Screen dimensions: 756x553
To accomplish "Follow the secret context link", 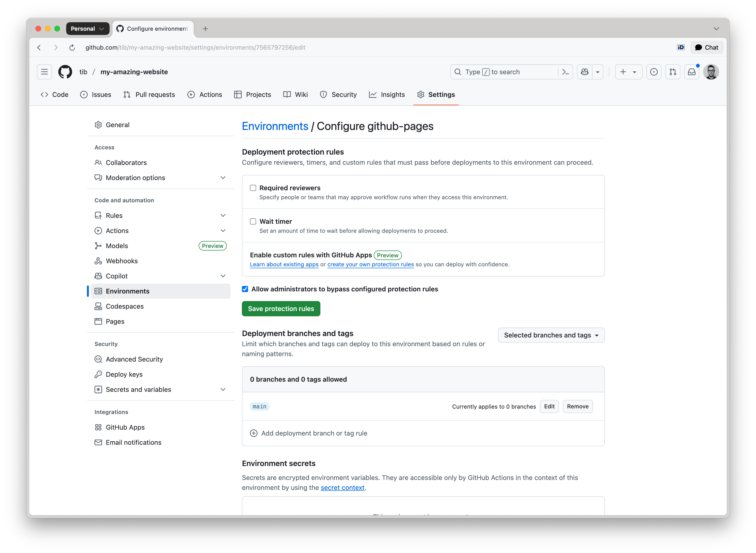I will (342, 488).
